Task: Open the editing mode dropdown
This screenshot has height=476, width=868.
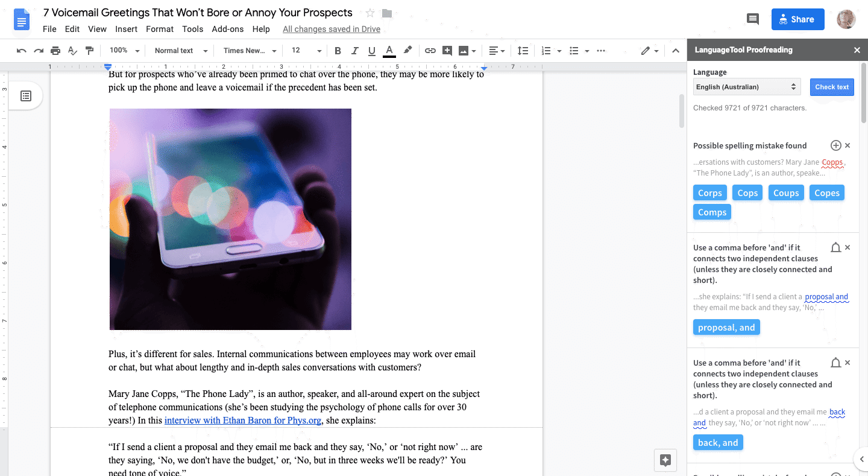Action: click(650, 51)
